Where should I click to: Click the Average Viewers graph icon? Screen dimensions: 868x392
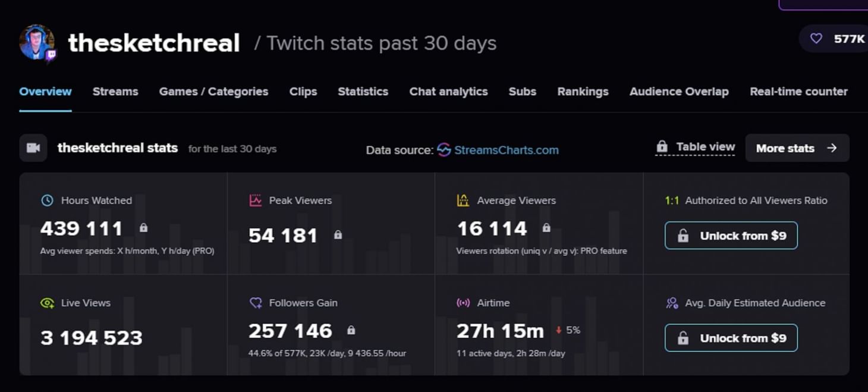pyautogui.click(x=463, y=200)
